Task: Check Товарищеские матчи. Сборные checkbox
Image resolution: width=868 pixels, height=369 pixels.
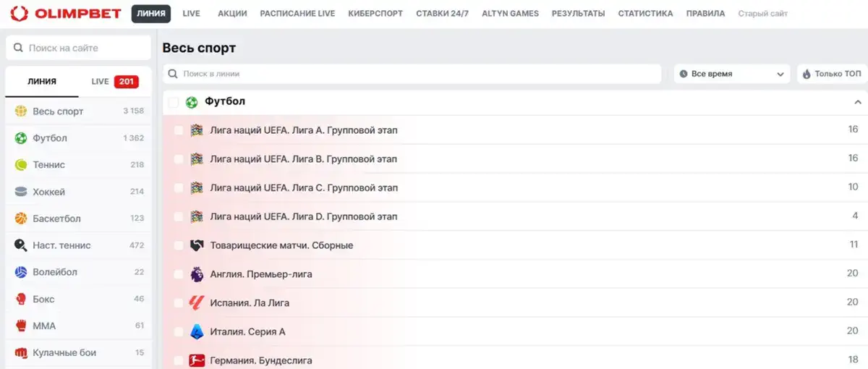Action: 179,246
